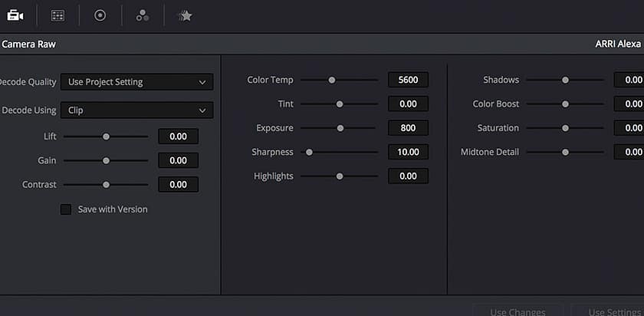Select the Tint value field
Viewport: 644px width, 316px height.
pyautogui.click(x=408, y=104)
